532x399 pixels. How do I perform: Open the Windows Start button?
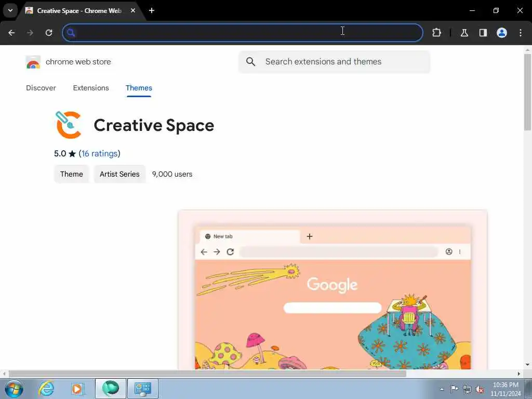[14, 389]
